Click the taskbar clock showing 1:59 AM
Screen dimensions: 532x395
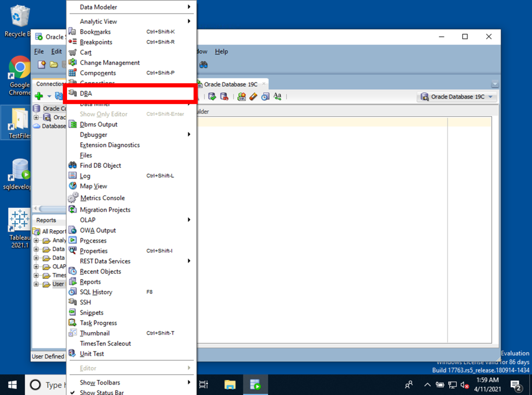click(489, 384)
